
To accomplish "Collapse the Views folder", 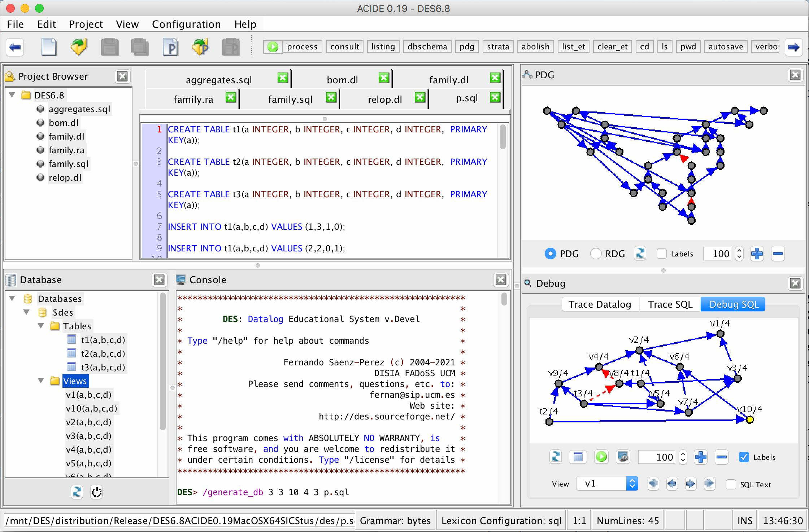I will (41, 381).
